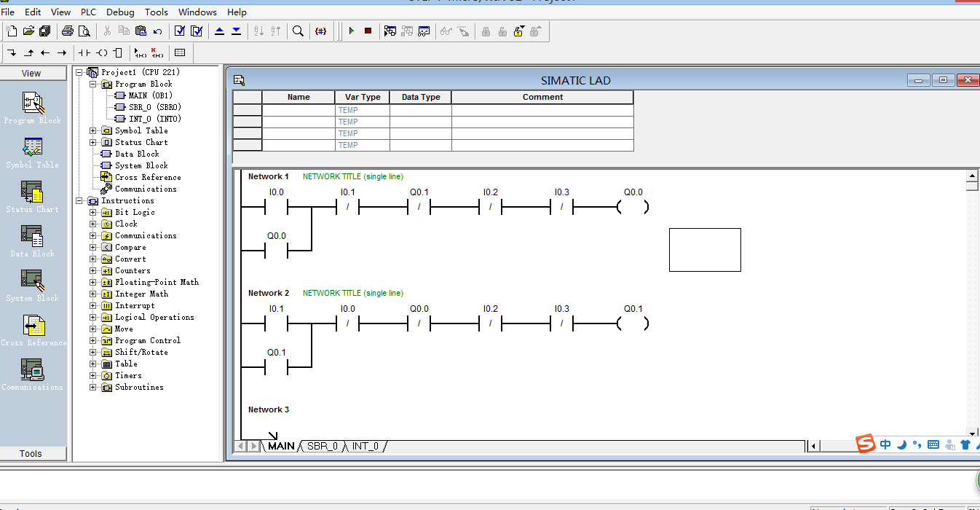Create a new project with New icon
The width and height of the screenshot is (980, 510).
tap(12, 31)
